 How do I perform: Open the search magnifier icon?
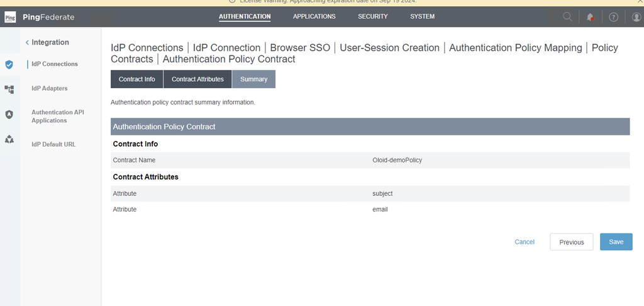[567, 17]
